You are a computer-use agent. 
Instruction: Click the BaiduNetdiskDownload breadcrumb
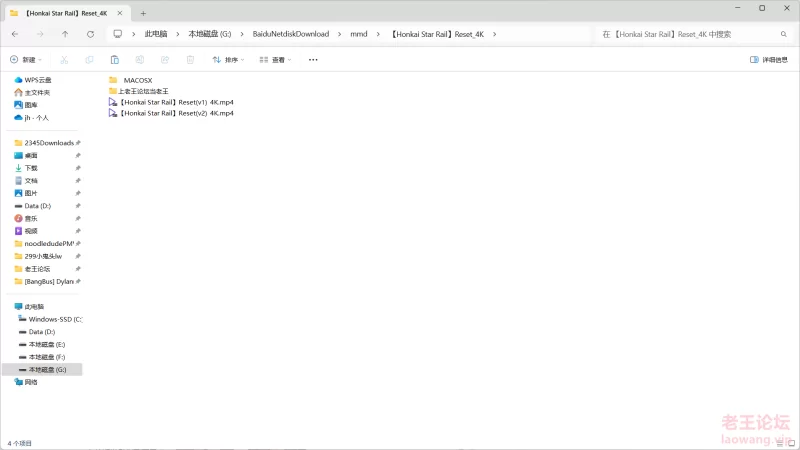point(291,34)
